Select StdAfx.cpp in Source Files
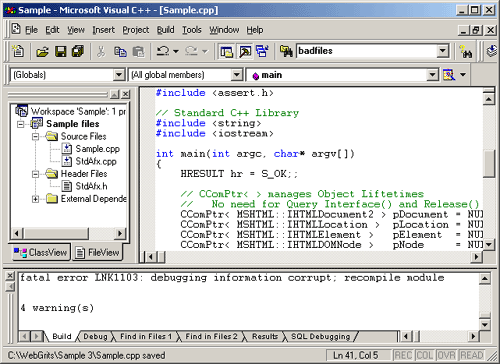500x364 pixels. click(x=96, y=161)
